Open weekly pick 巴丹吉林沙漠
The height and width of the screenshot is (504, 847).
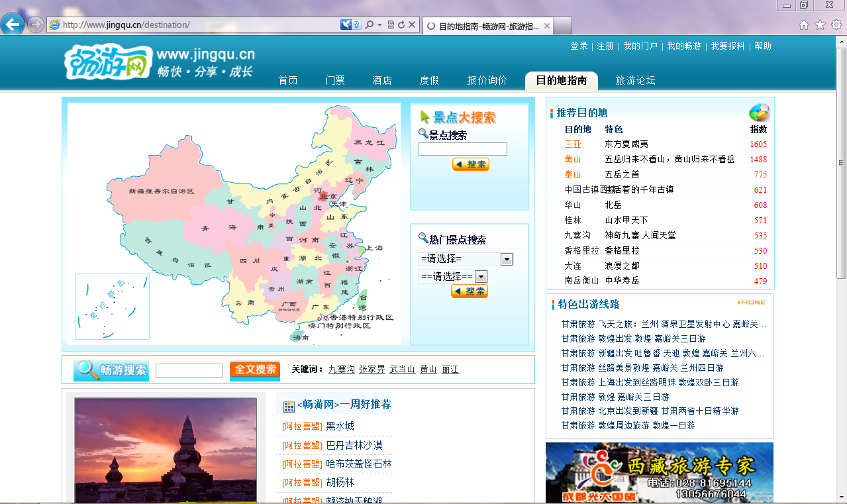(x=354, y=445)
